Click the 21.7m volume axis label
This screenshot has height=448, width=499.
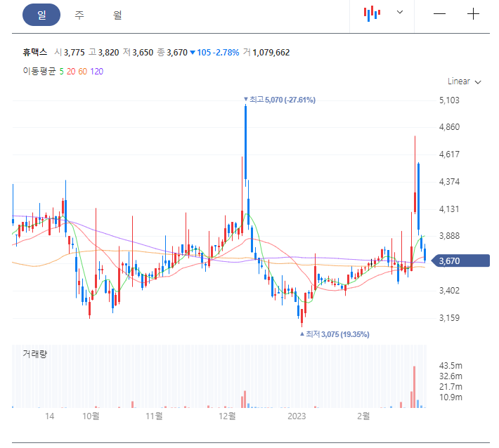click(x=451, y=387)
